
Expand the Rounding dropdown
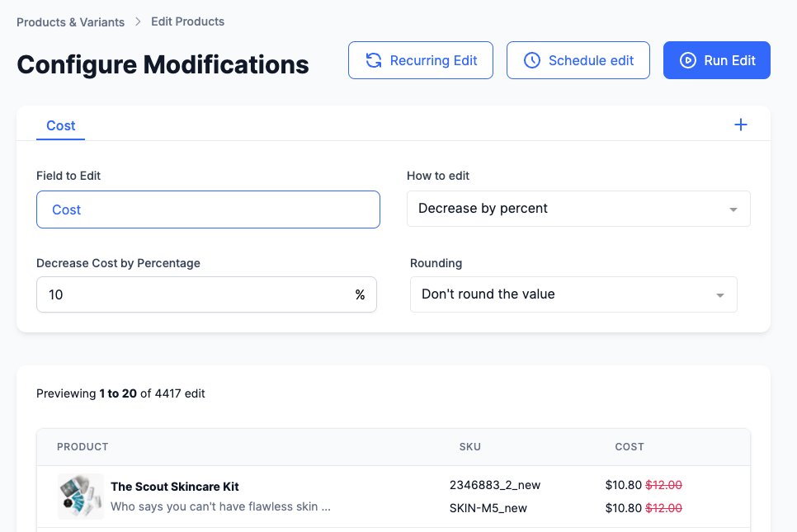click(x=573, y=294)
